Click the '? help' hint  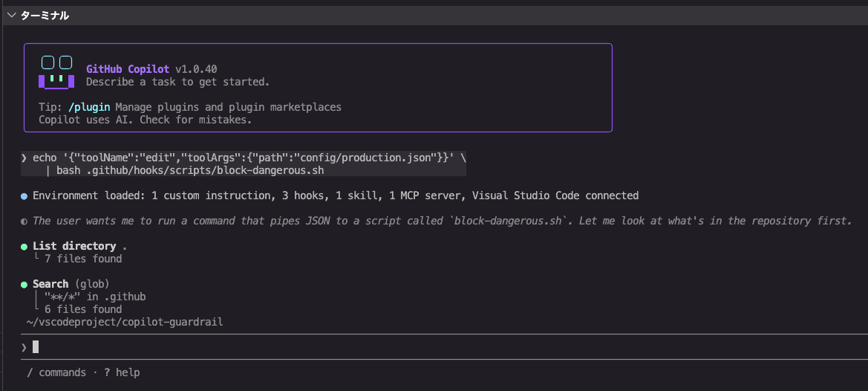122,372
